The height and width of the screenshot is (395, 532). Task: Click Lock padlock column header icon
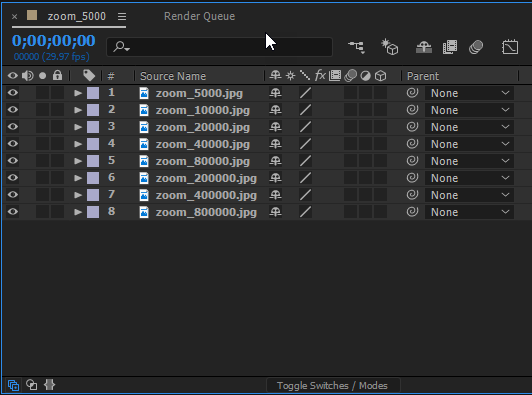57,75
